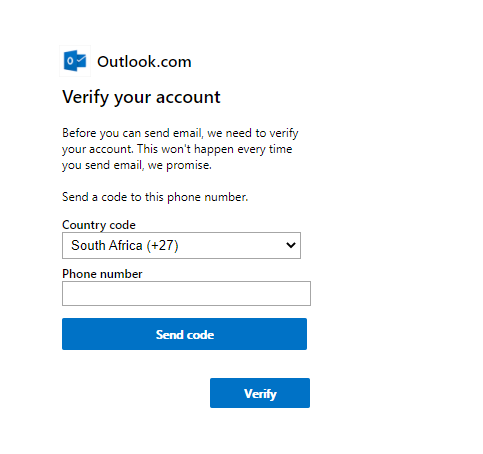
Task: Click the "Verify your account" heading
Action: (x=141, y=97)
